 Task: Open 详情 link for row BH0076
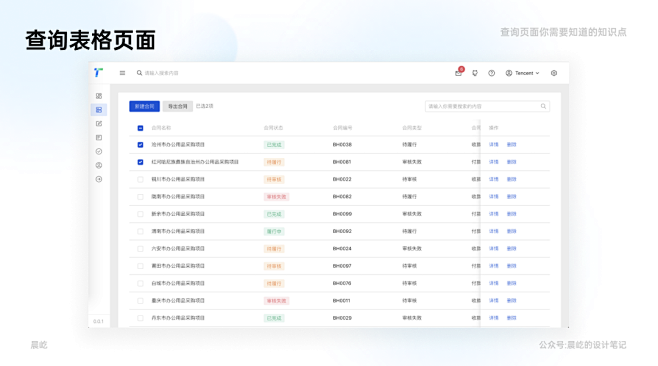[494, 283]
